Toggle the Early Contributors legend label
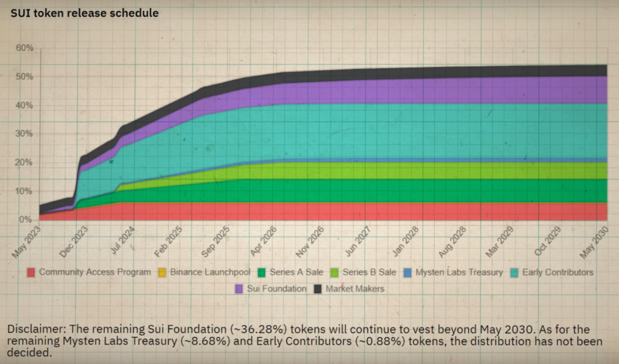 pyautogui.click(x=557, y=272)
